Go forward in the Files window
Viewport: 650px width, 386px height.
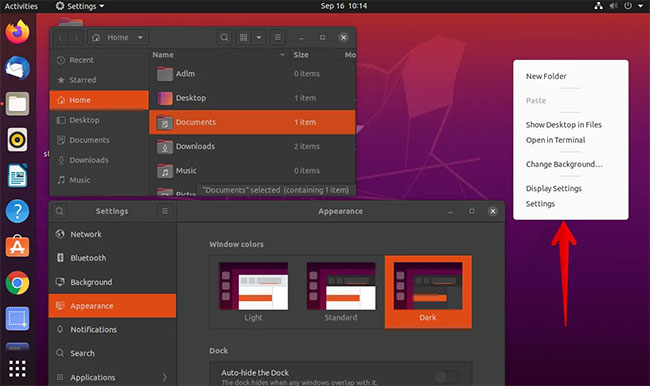(x=75, y=37)
